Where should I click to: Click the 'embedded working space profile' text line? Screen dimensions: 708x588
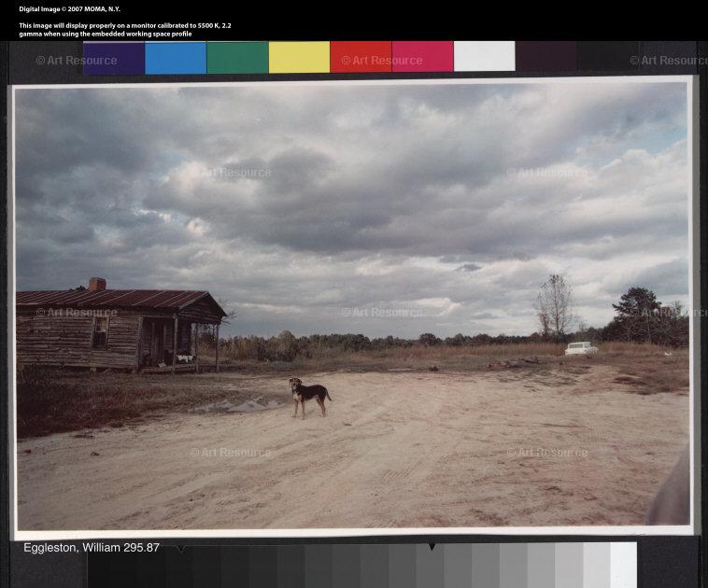106,34
